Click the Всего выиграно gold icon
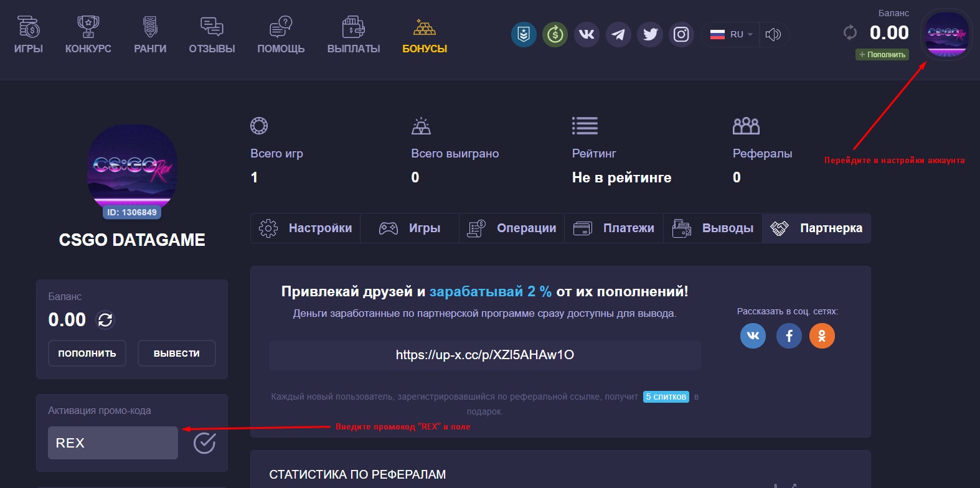Image resolution: width=980 pixels, height=488 pixels. pos(422,126)
